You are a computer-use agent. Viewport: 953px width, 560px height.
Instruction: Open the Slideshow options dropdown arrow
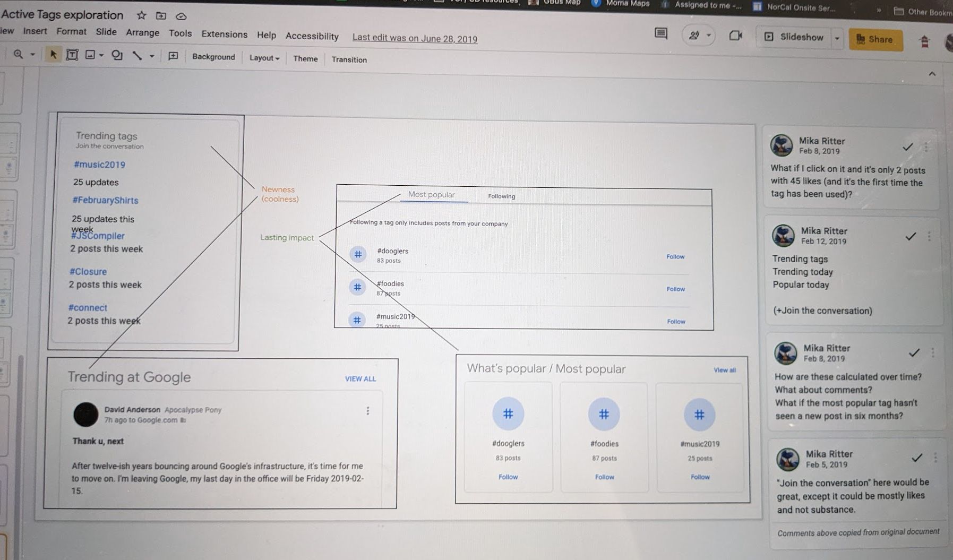tap(837, 38)
